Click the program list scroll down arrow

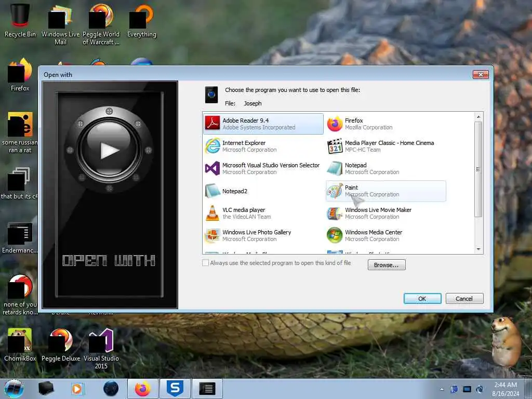pyautogui.click(x=478, y=249)
